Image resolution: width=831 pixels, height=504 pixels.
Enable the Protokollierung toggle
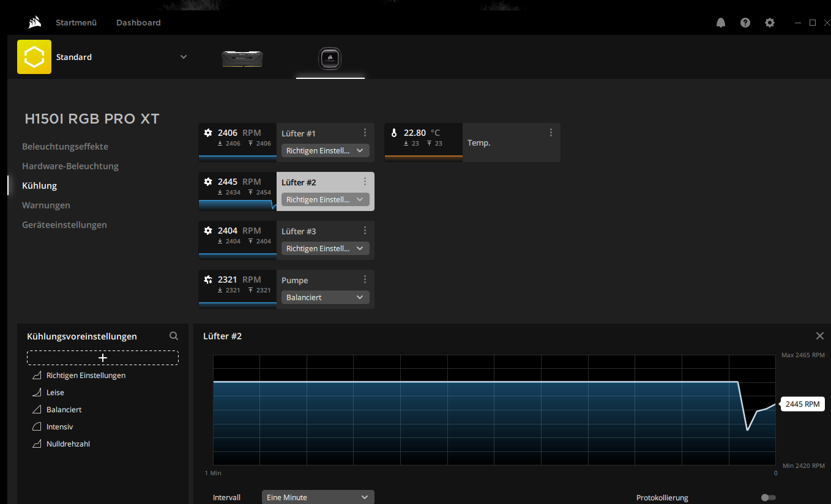tap(768, 498)
